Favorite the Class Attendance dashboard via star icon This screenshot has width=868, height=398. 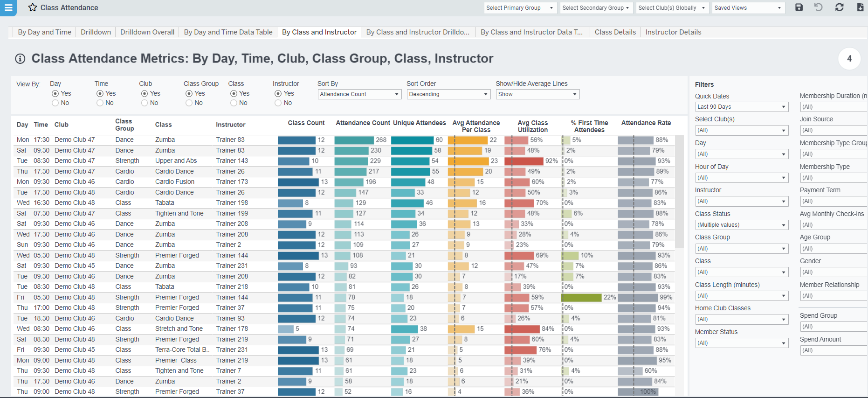click(x=32, y=7)
